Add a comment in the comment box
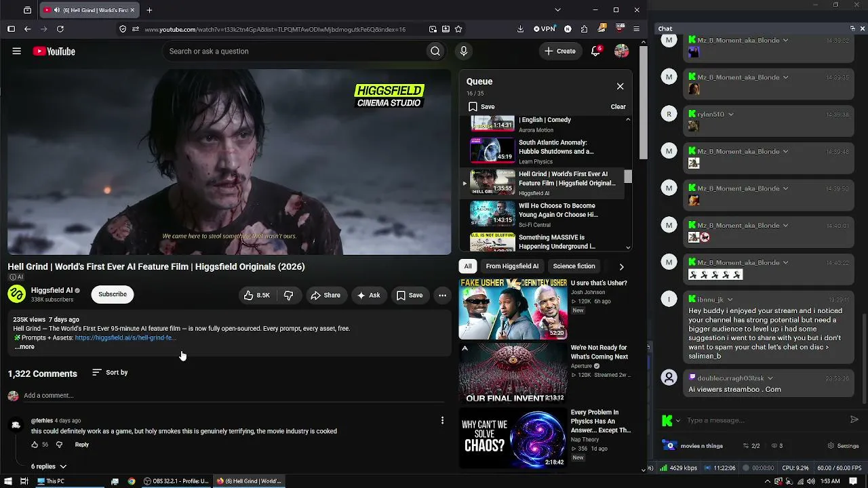868x488 pixels. pyautogui.click(x=234, y=396)
